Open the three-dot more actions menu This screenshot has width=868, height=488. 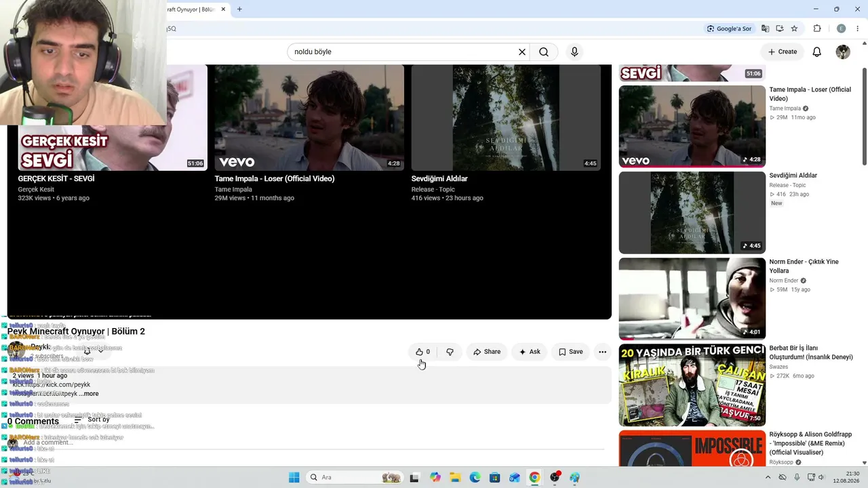click(x=602, y=352)
